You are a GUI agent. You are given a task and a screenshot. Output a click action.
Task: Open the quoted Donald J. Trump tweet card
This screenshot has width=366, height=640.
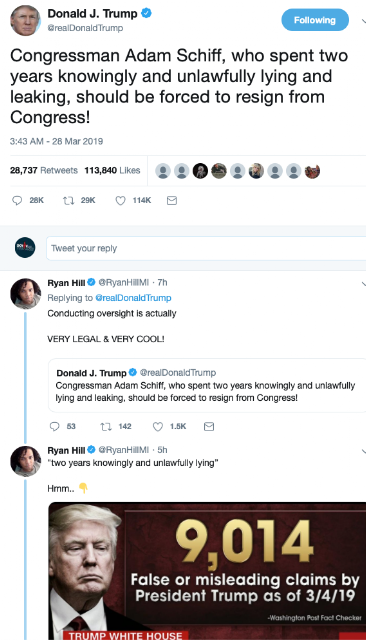[x=207, y=385]
